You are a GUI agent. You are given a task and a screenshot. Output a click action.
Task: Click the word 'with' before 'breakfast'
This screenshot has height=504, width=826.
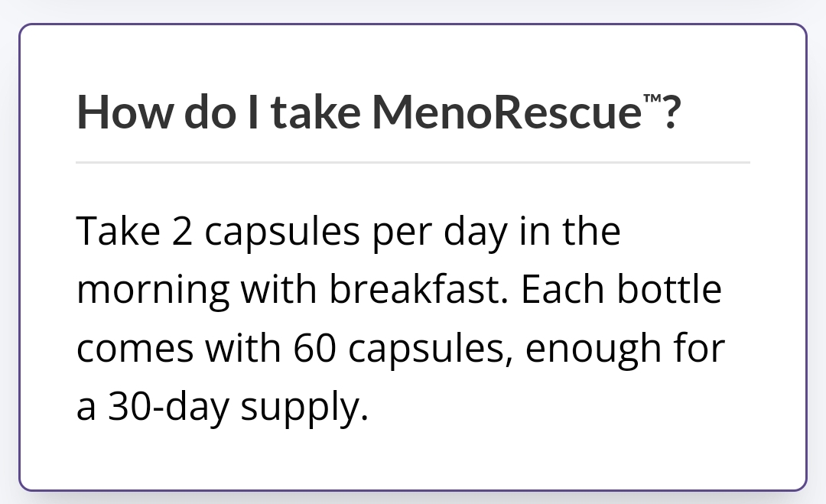[x=278, y=288]
